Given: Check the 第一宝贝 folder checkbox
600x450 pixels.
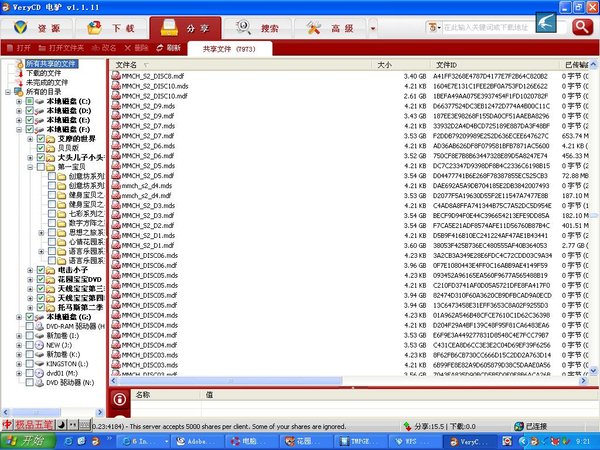Looking at the screenshot, I should tap(41, 167).
